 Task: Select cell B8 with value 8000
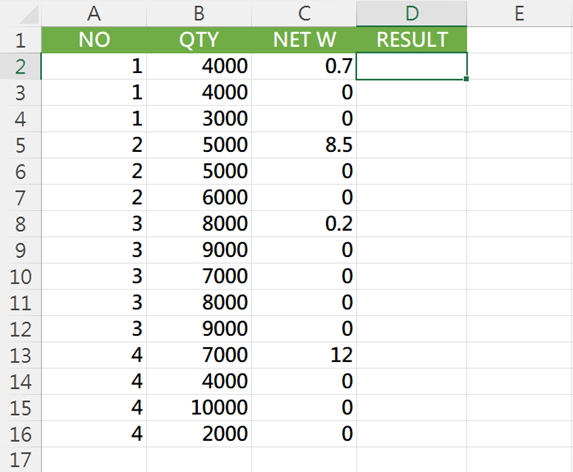tap(199, 224)
